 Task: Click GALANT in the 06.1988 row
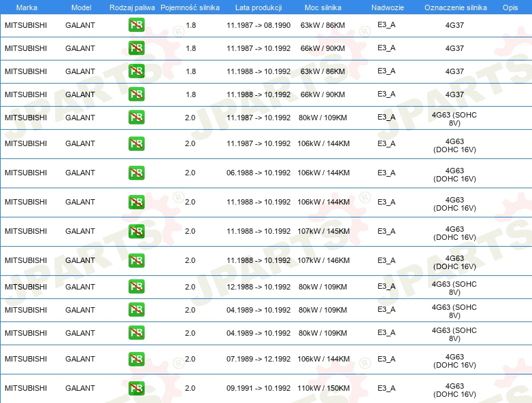coord(80,173)
